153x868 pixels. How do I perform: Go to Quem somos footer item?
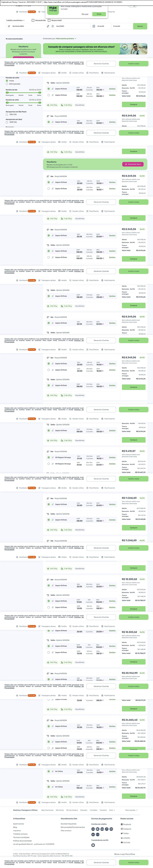click(x=19, y=824)
